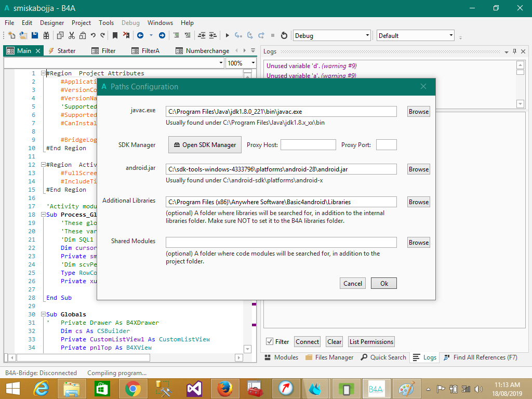The width and height of the screenshot is (532, 399).
Task: Click the Shared Modules path field
Action: [x=281, y=243]
